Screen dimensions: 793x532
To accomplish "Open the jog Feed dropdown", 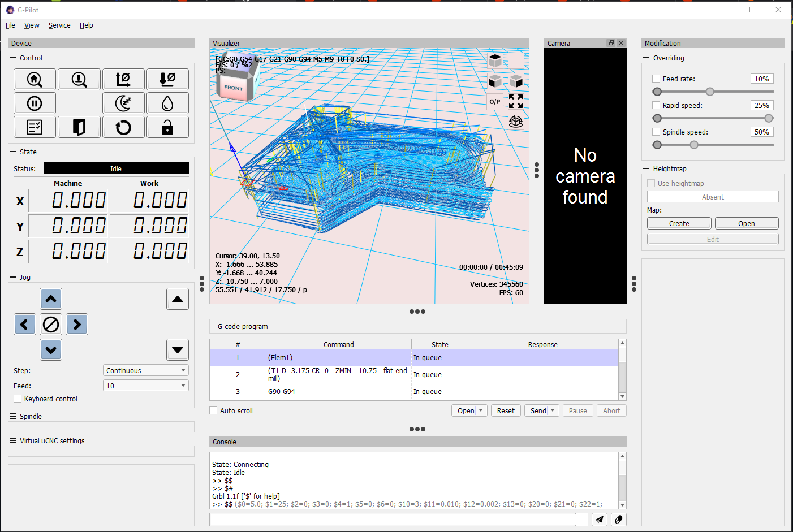I will coord(146,386).
